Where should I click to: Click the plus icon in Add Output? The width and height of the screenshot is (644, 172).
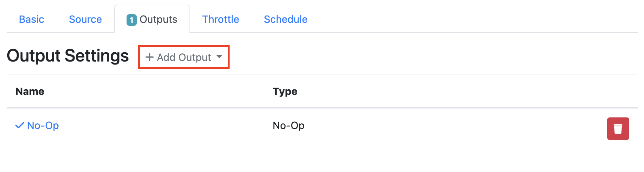[149, 57]
